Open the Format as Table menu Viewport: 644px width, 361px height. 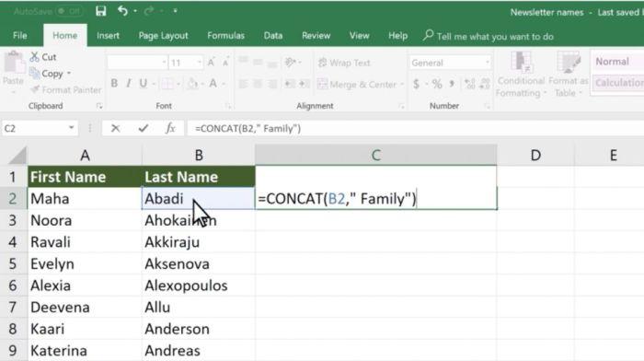[569, 75]
